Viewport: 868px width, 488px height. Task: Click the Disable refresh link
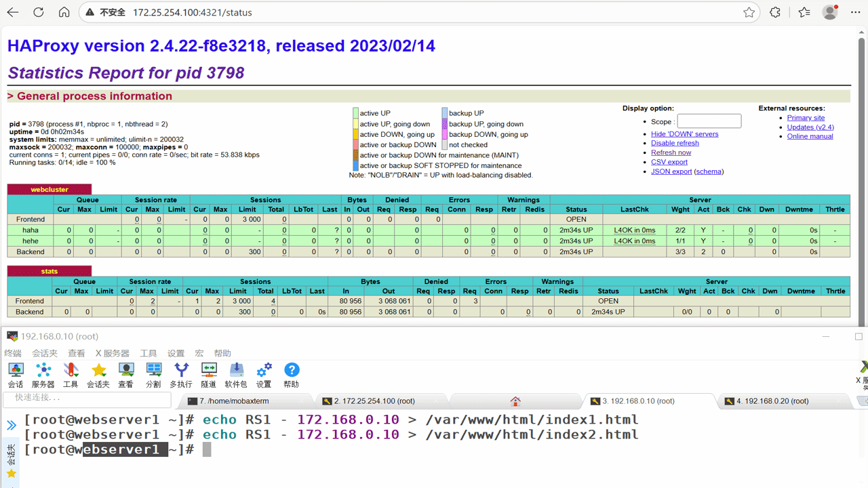[x=675, y=144]
